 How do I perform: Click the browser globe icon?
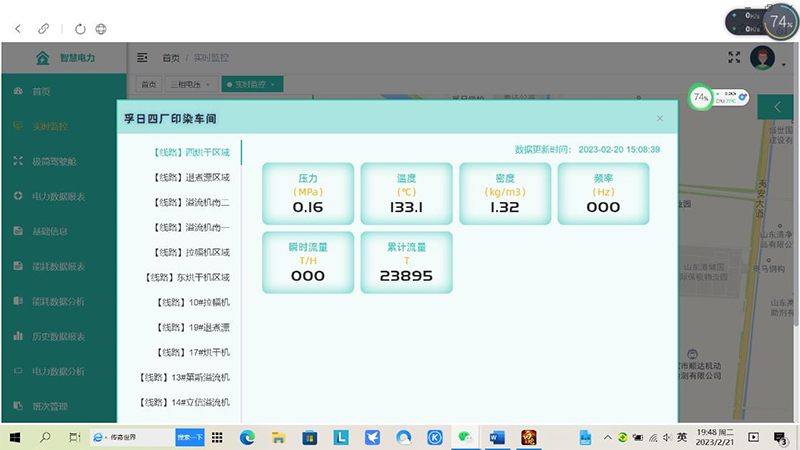101,29
